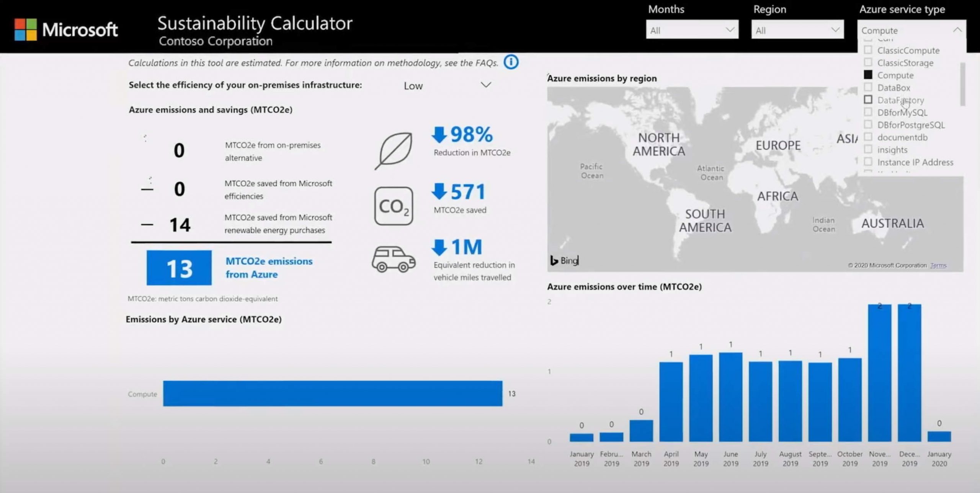The height and width of the screenshot is (493, 980).
Task: Select the August 2019 emissions bar
Action: tap(790, 401)
